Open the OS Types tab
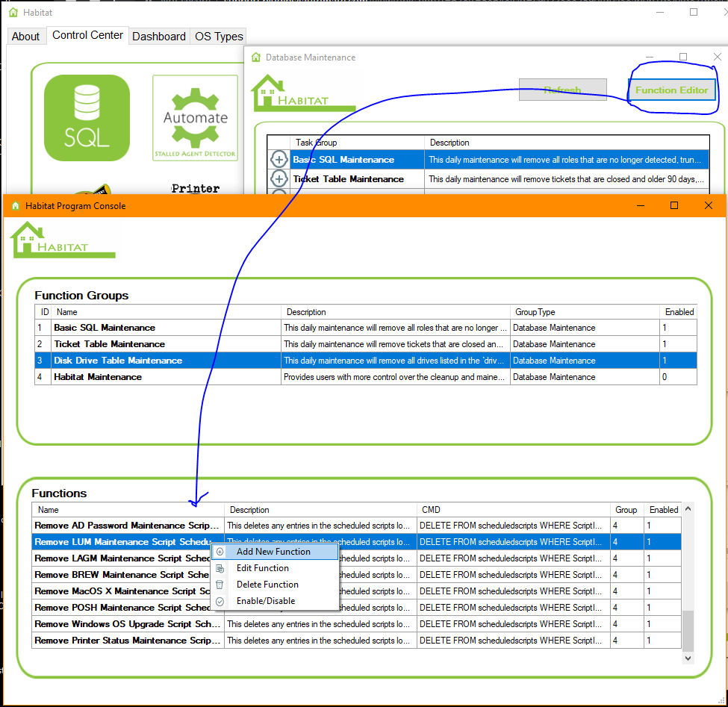This screenshot has width=728, height=707. point(218,36)
